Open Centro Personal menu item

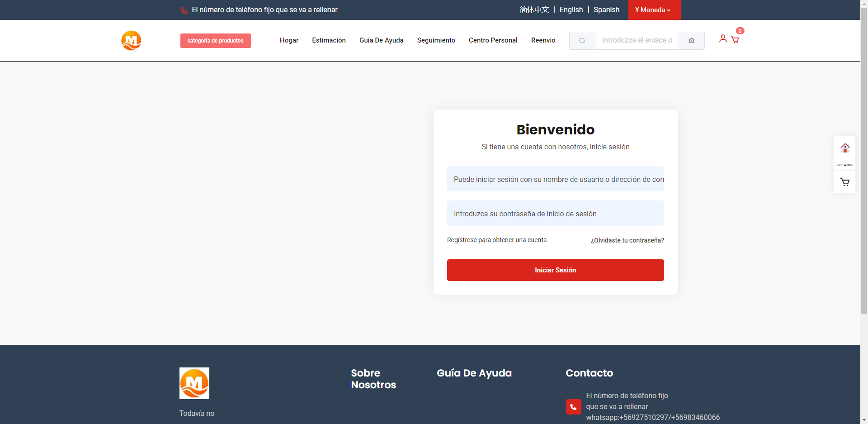tap(493, 40)
